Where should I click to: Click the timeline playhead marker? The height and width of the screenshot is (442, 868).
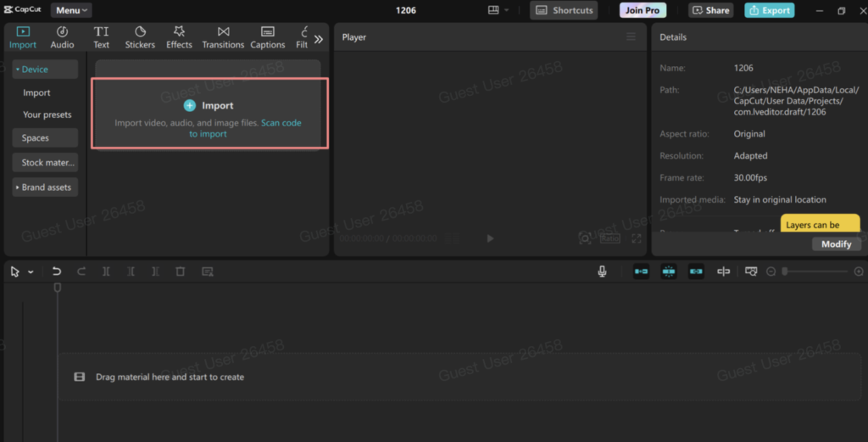58,288
